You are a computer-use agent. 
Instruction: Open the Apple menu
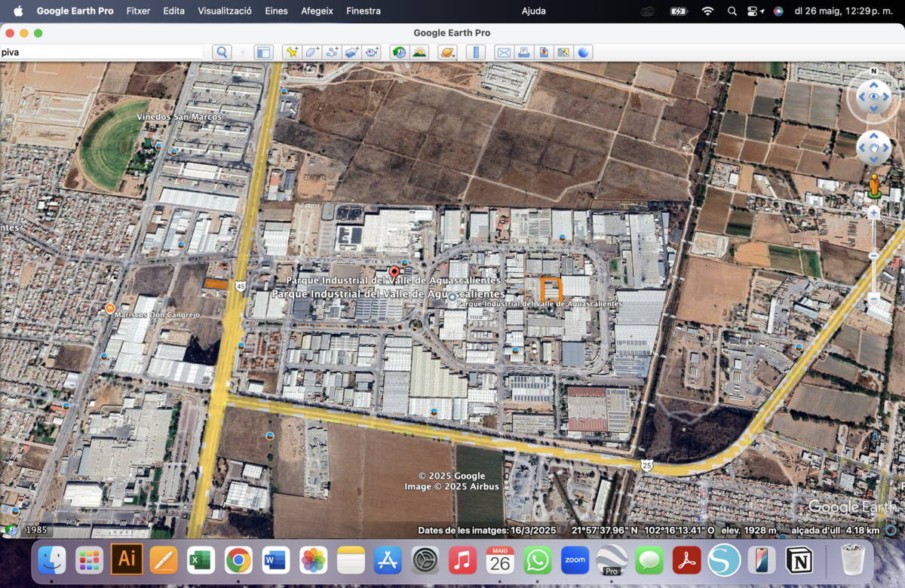click(x=18, y=11)
